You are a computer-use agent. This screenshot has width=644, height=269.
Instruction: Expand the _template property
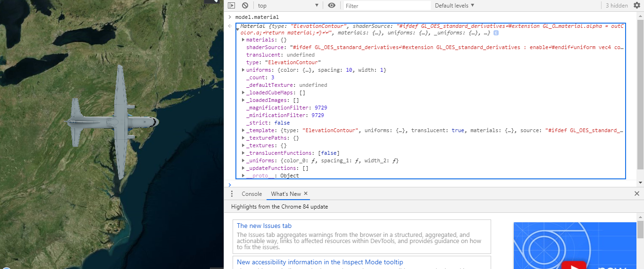click(x=243, y=130)
